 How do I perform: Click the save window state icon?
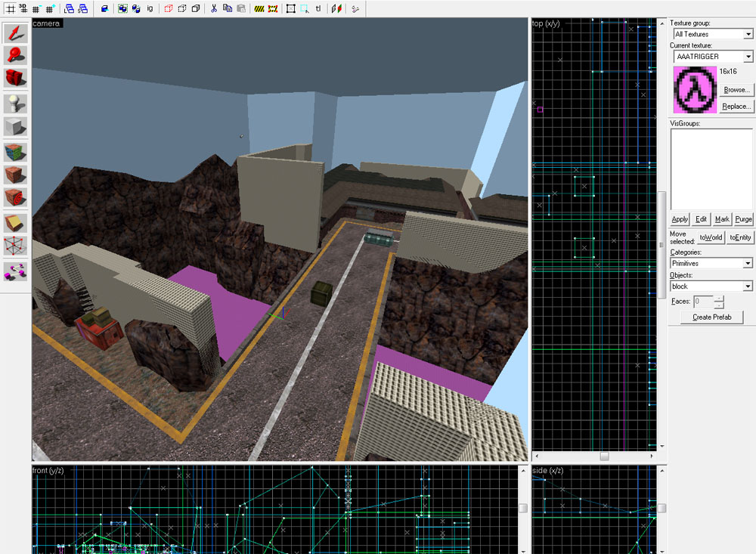click(83, 8)
